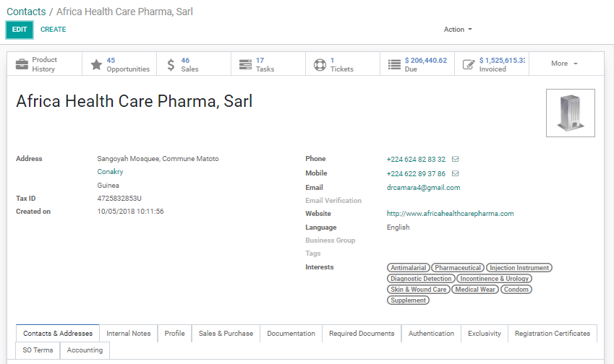Click the company building avatar image

(x=571, y=113)
